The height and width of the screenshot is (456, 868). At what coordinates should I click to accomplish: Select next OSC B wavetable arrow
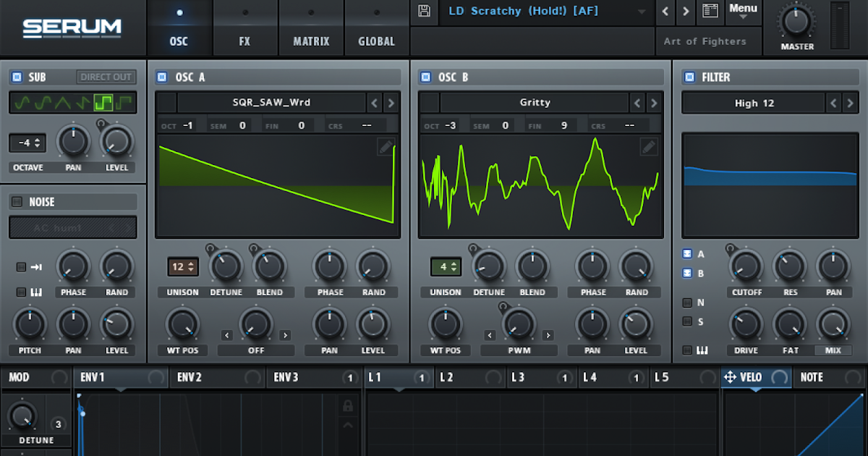[654, 103]
